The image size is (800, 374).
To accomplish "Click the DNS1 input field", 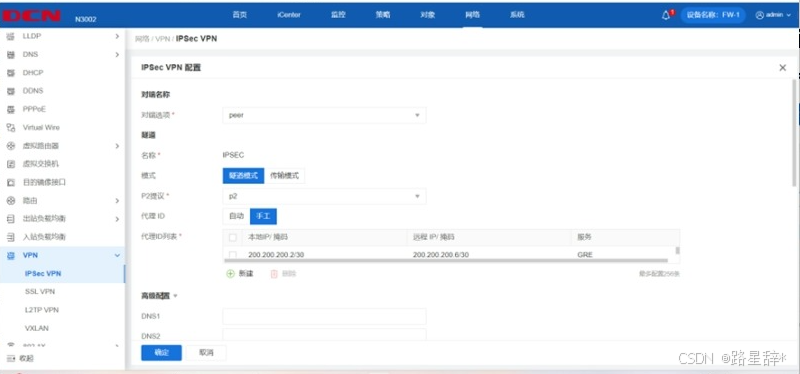I will (324, 316).
